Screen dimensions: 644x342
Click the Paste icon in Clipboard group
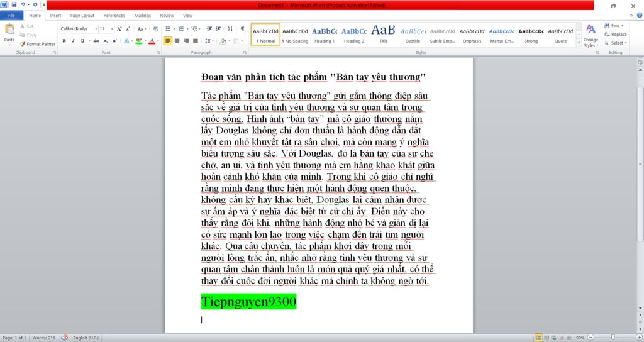click(9, 30)
